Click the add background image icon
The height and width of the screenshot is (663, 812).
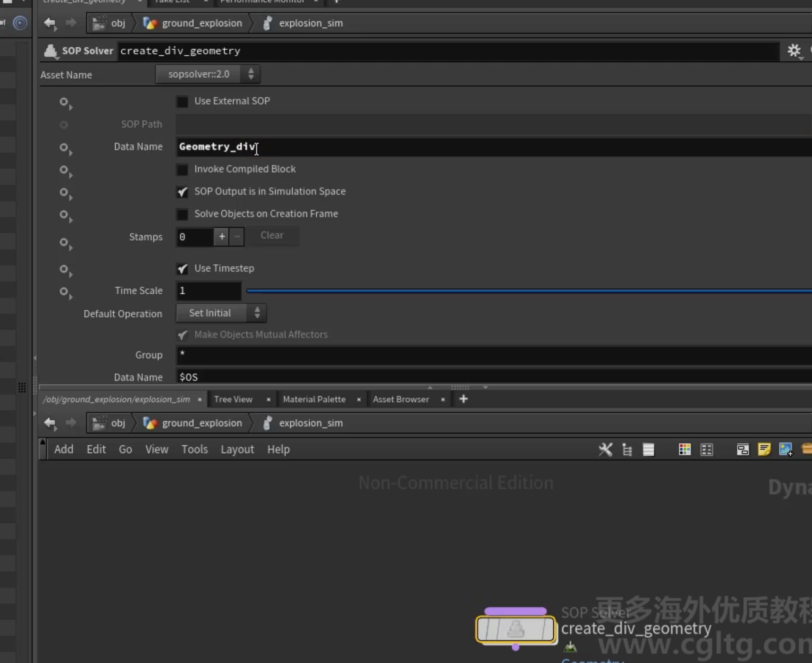(x=786, y=450)
